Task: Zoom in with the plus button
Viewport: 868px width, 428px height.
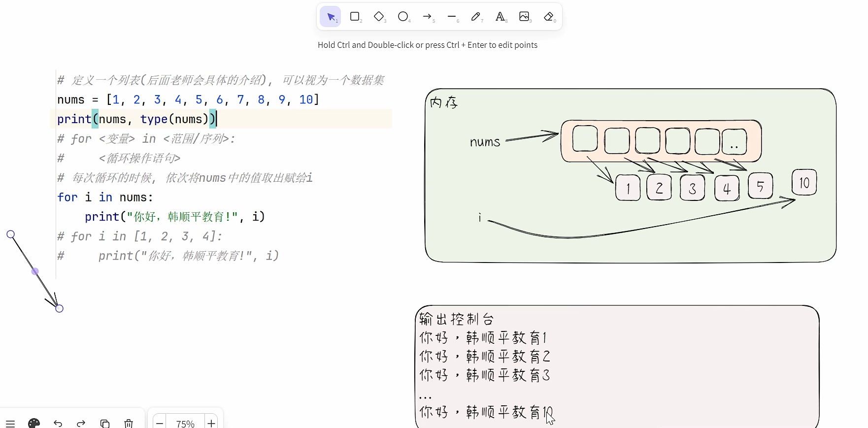Action: pyautogui.click(x=211, y=423)
